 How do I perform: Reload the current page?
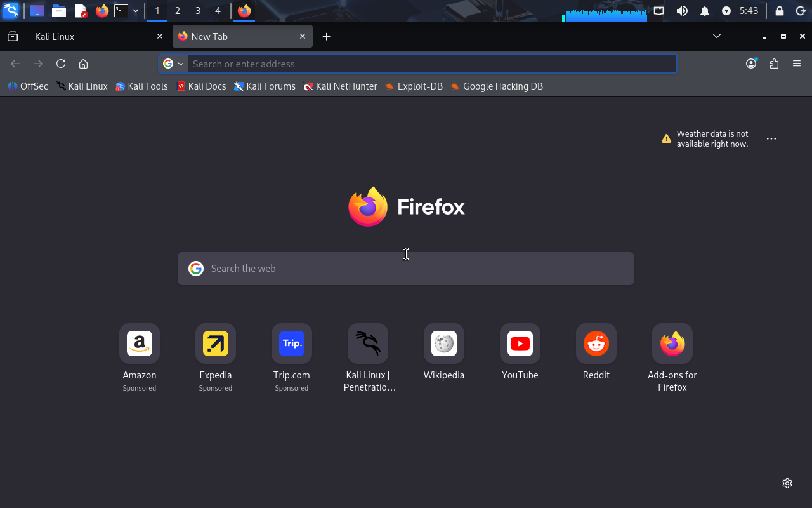click(61, 63)
